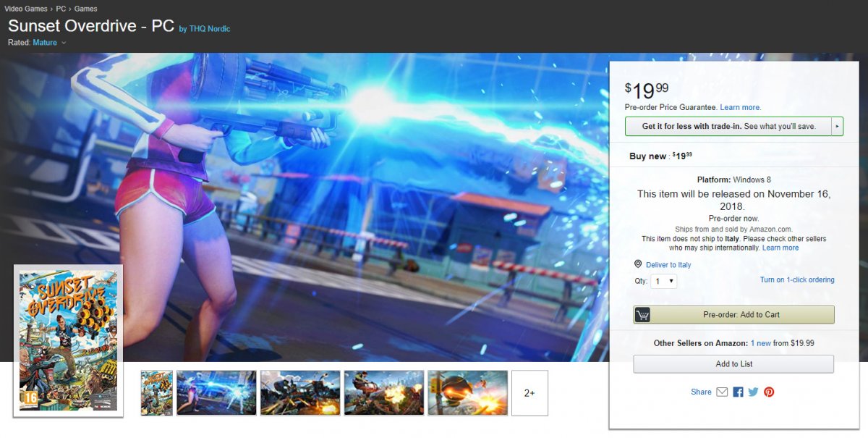Click the cart icon on the Pre-order button
Image resolution: width=868 pixels, height=438 pixels.
(x=642, y=314)
